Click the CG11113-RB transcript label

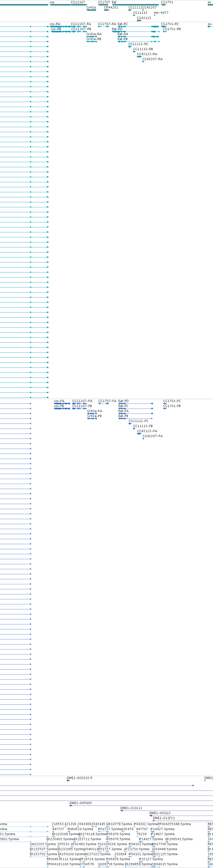pos(143,49)
